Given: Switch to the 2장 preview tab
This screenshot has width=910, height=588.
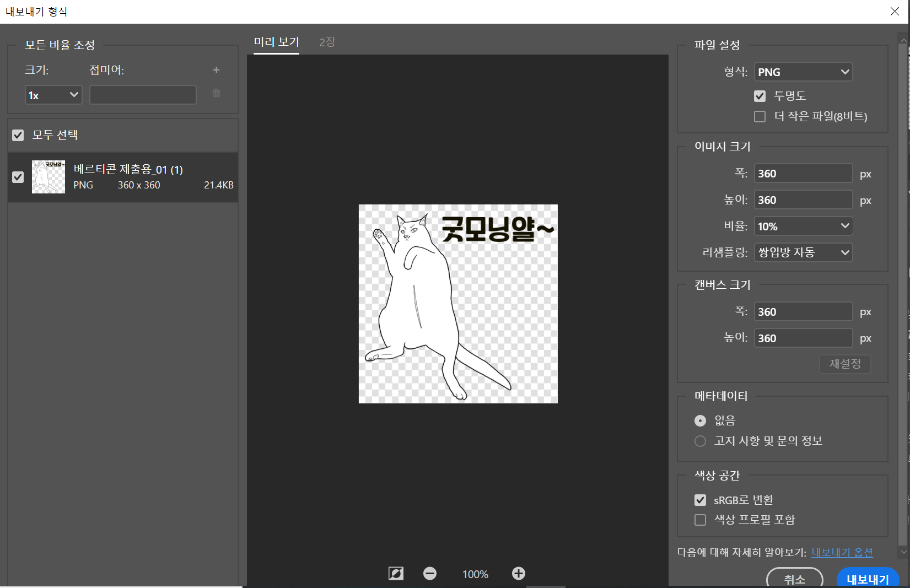Looking at the screenshot, I should click(327, 41).
